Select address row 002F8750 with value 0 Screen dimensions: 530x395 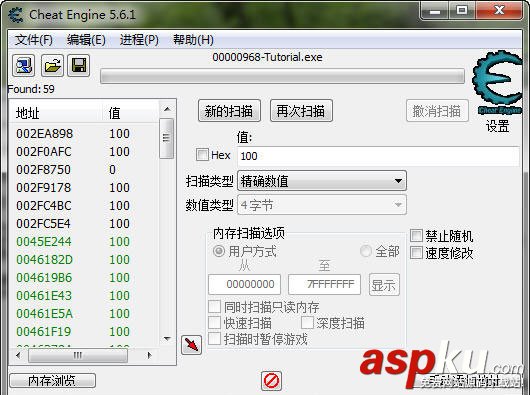[85, 169]
